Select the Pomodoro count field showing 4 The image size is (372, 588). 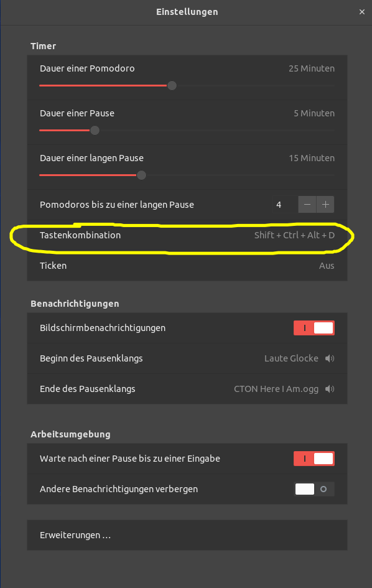coord(279,204)
